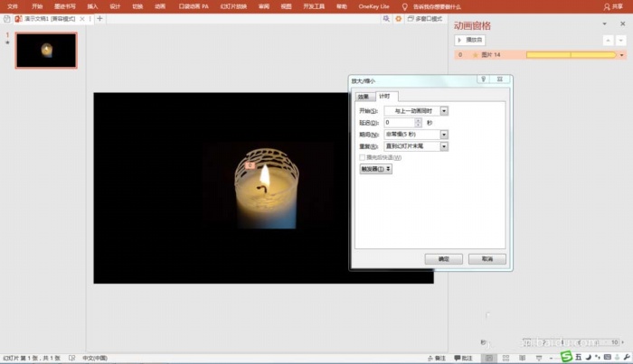This screenshot has height=364, width=633.
Task: Click the 批注 (Comments) status bar icon
Action: (x=464, y=359)
